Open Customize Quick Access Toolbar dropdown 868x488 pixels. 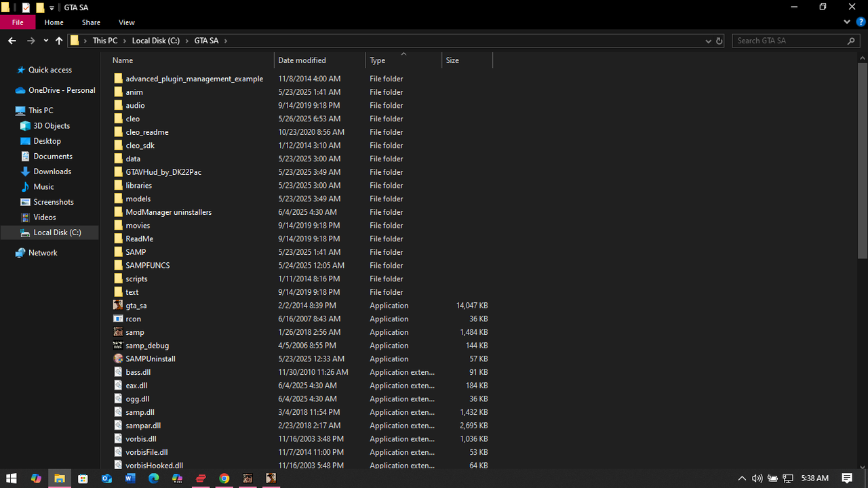click(x=52, y=8)
